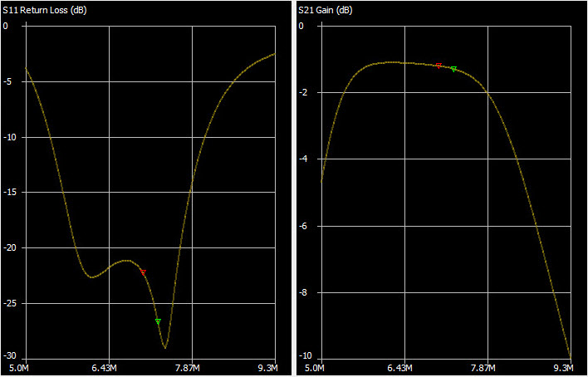Click the 5.0M label under S11 chart
Screen dimensions: 588x377
click(19, 366)
